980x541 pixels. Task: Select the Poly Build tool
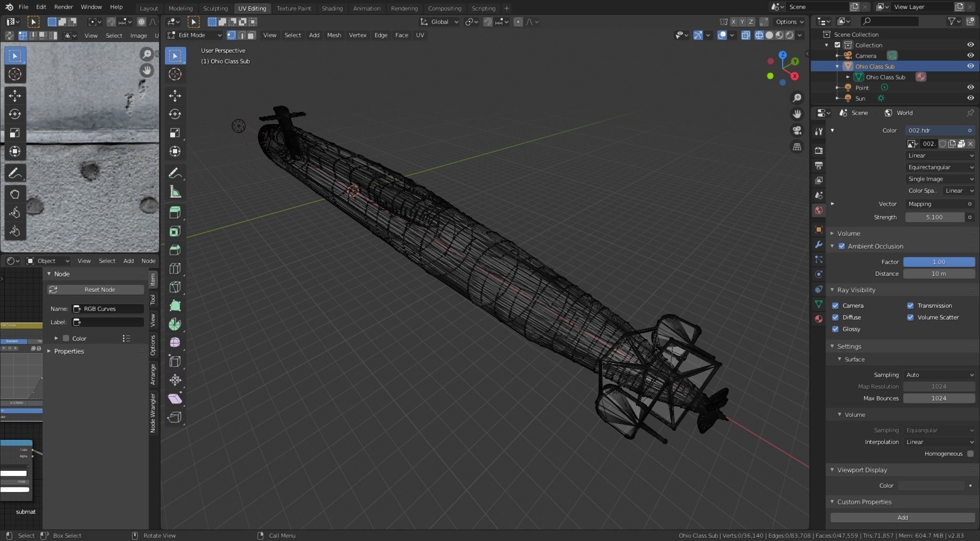pyautogui.click(x=175, y=306)
